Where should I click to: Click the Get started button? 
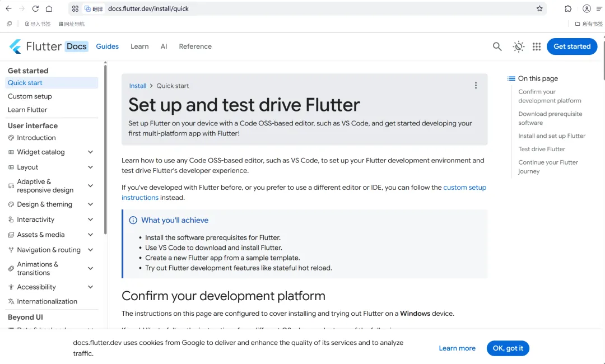(x=572, y=46)
